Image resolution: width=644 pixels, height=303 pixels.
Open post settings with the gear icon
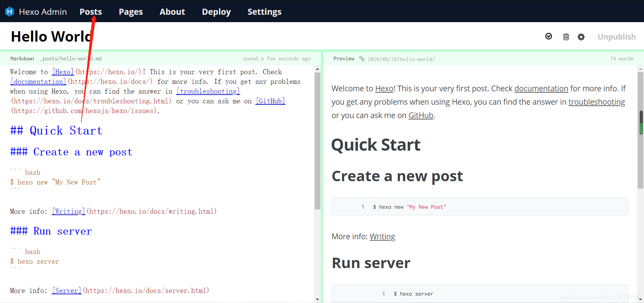coord(581,37)
